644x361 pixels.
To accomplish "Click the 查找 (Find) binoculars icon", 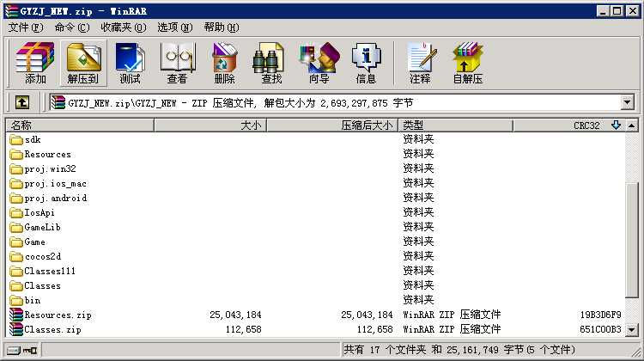I will 271,63.
